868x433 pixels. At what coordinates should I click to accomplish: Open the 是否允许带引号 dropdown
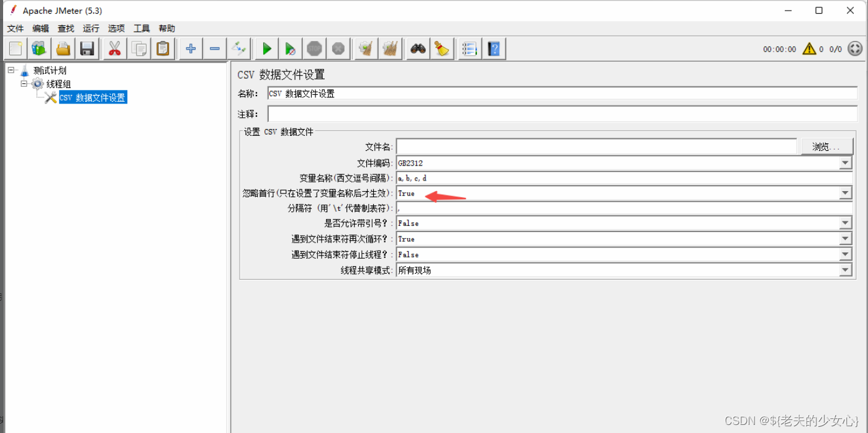tap(845, 223)
